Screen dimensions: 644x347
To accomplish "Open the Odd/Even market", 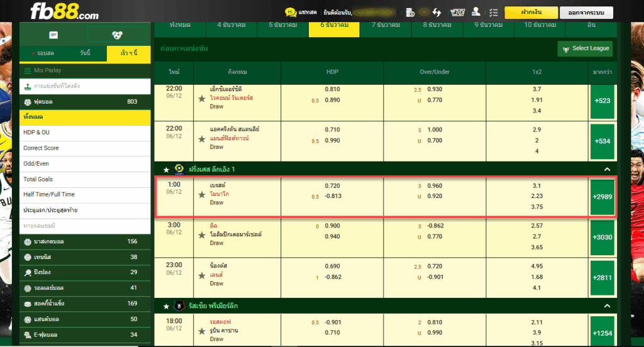I will coord(85,164).
